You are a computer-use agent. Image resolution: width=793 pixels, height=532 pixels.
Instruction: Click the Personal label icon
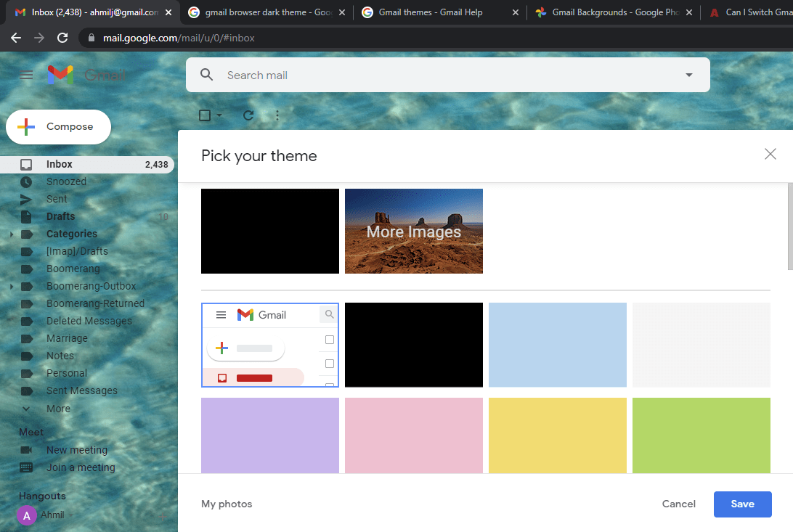[x=27, y=373]
